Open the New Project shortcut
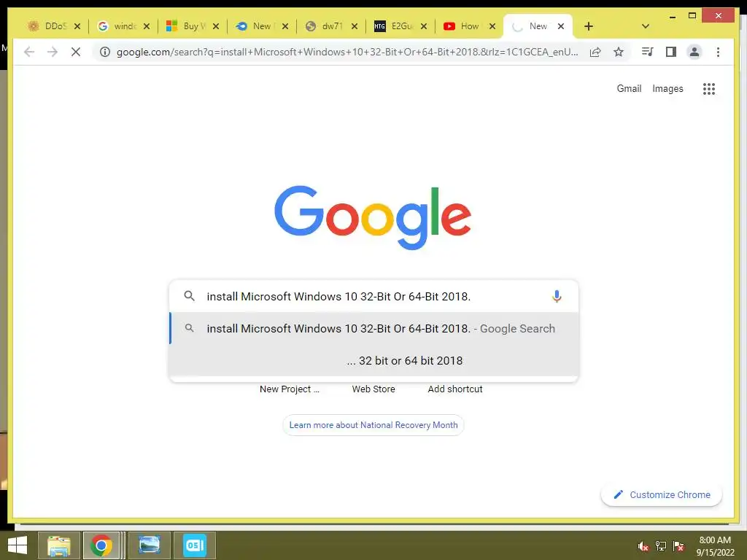 (x=289, y=389)
